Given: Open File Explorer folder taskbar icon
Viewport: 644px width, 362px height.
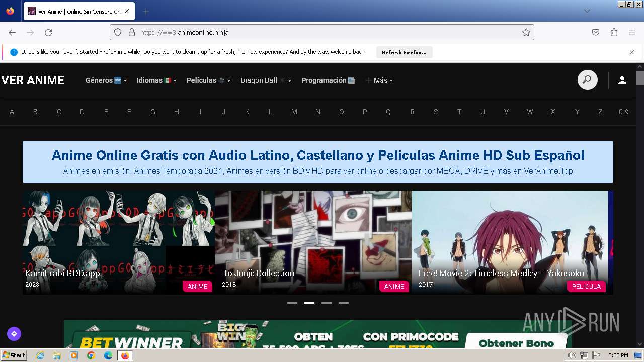Looking at the screenshot, I should [57, 355].
